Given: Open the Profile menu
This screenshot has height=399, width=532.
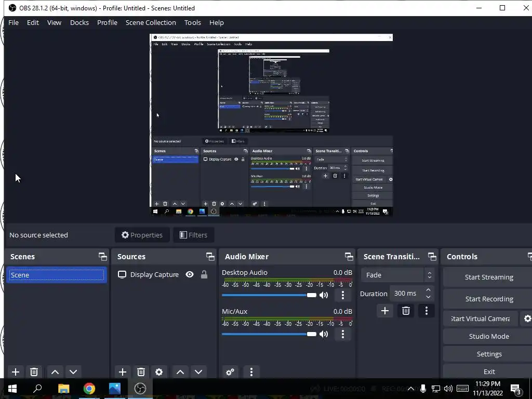Looking at the screenshot, I should pos(107,22).
